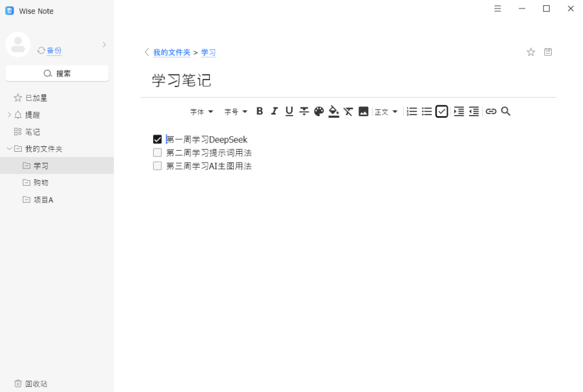Check the 第三周学习AI生图用法 task
583x392 pixels.
click(157, 166)
